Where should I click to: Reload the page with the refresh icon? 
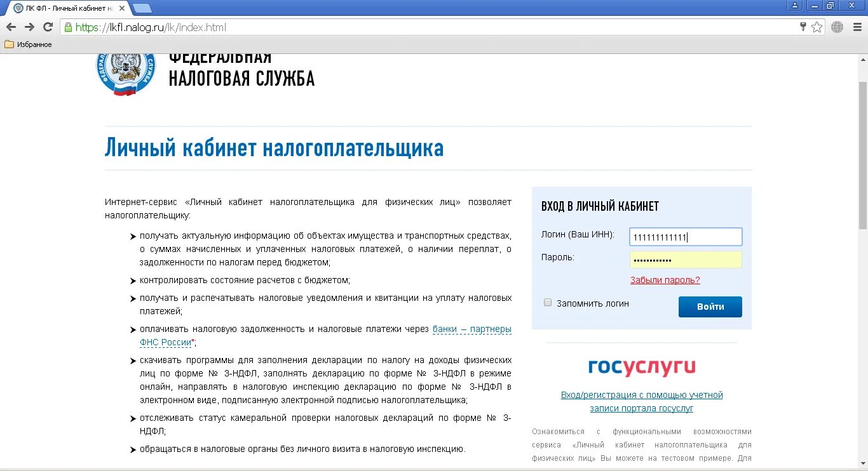pyautogui.click(x=48, y=27)
